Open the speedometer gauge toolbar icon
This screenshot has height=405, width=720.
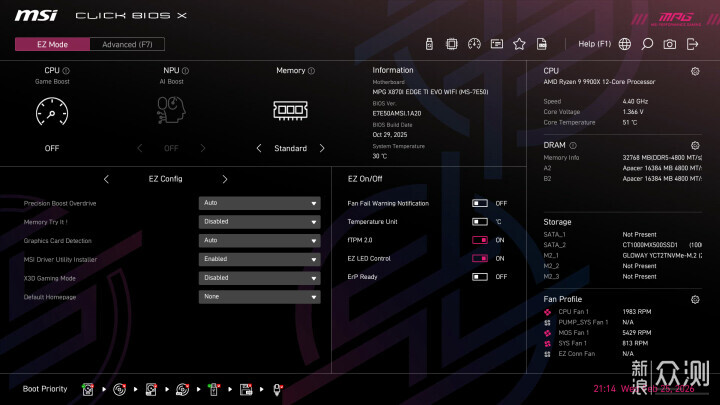point(474,44)
